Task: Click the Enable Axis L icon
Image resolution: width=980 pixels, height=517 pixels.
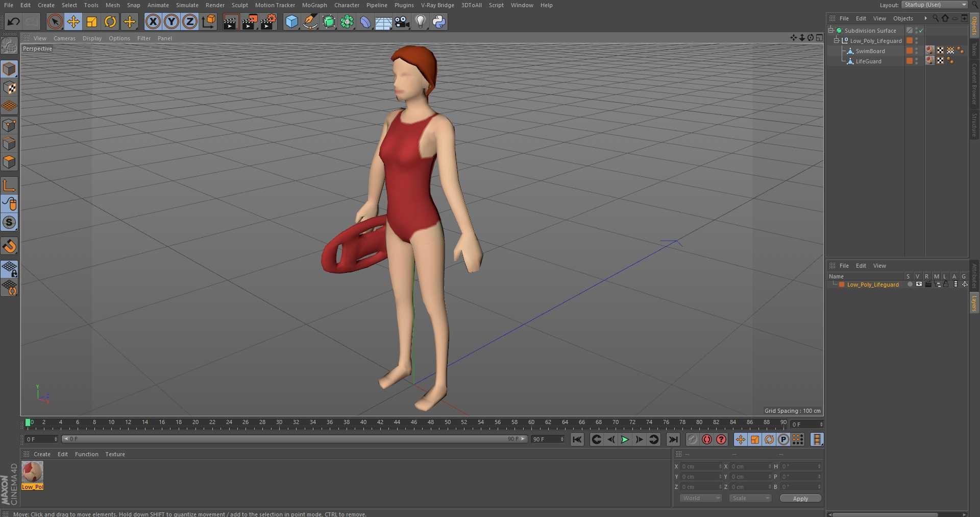Action: click(x=9, y=185)
